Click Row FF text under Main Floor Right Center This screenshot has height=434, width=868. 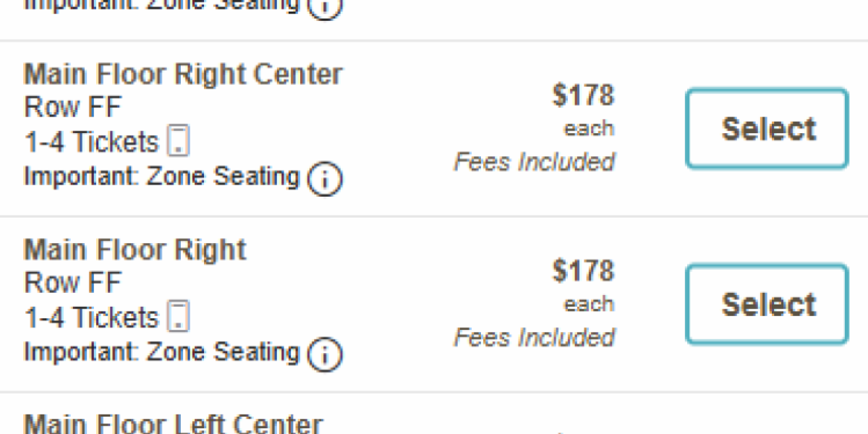pyautogui.click(x=73, y=107)
